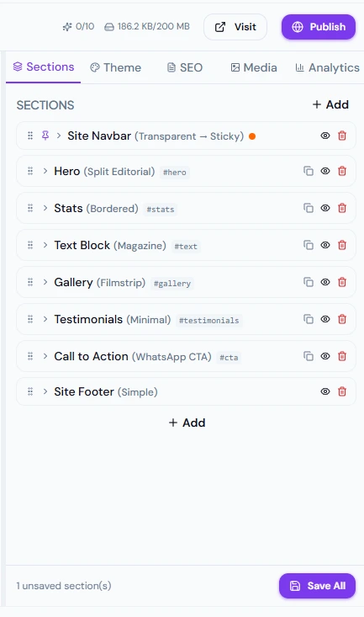Toggle visibility of Text Block section
Screen dimensions: 364x617
(325, 245)
